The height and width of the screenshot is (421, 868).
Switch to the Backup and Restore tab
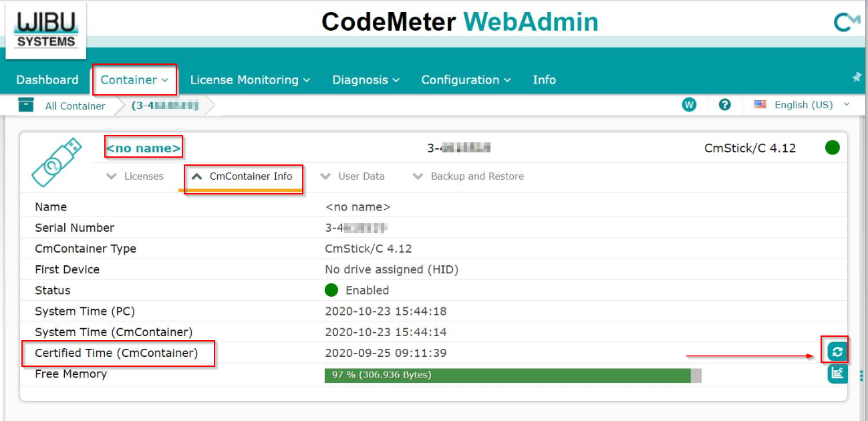[x=469, y=176]
